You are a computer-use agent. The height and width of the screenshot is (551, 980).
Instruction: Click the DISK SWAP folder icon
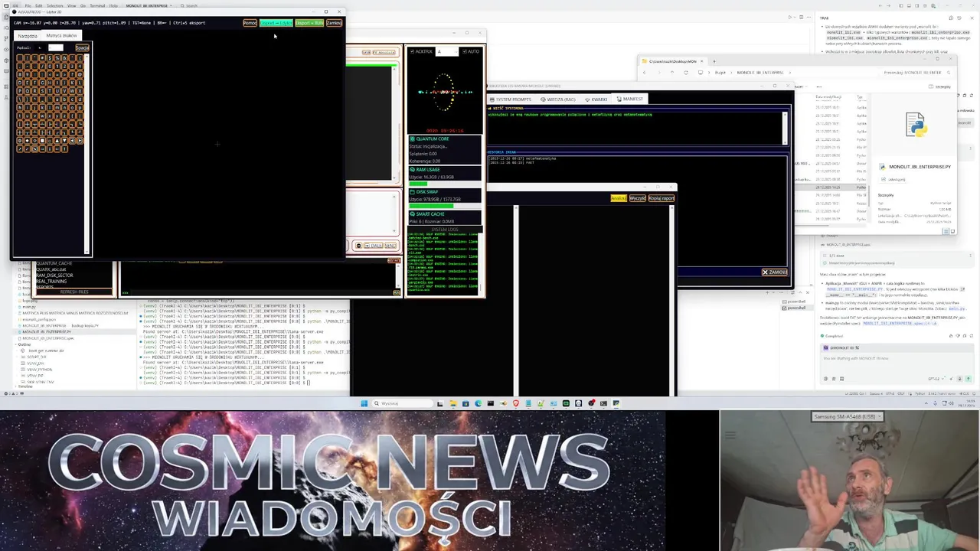click(x=412, y=192)
